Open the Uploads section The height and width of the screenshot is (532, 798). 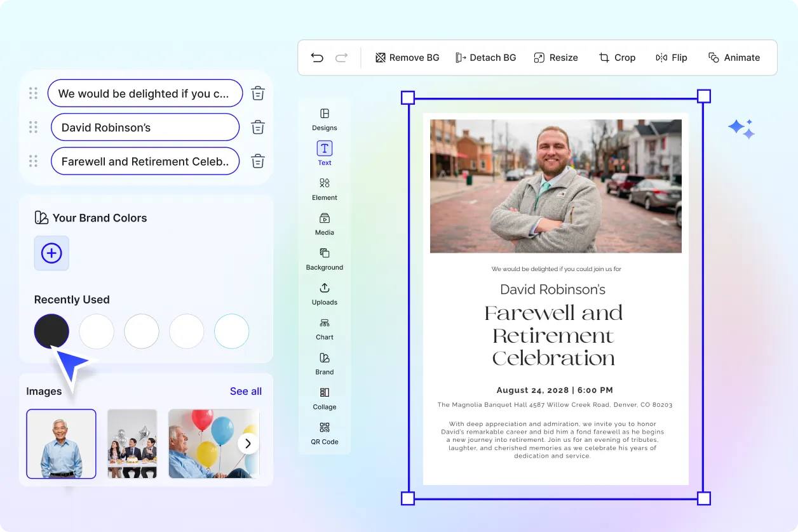point(324,293)
